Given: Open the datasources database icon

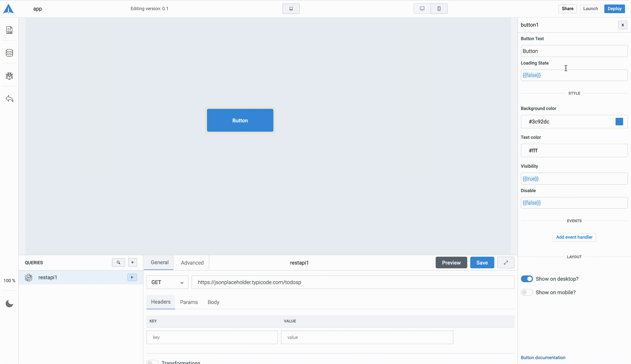Looking at the screenshot, I should pyautogui.click(x=9, y=53).
